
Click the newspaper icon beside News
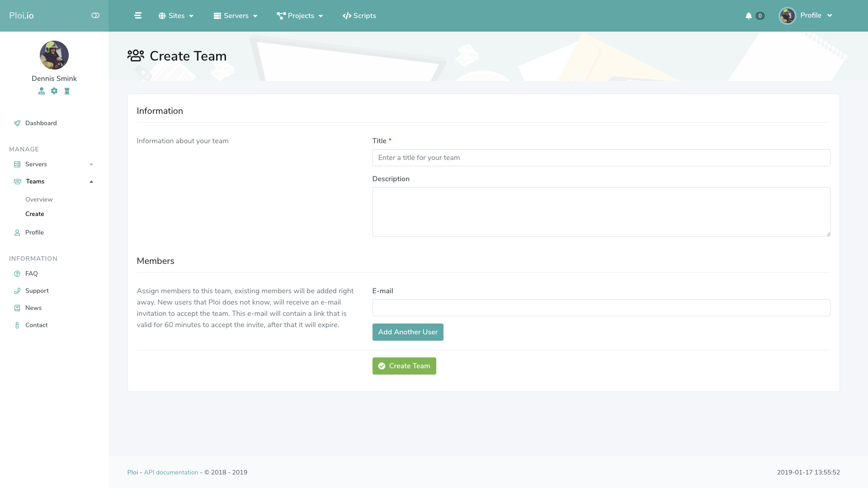click(x=17, y=308)
